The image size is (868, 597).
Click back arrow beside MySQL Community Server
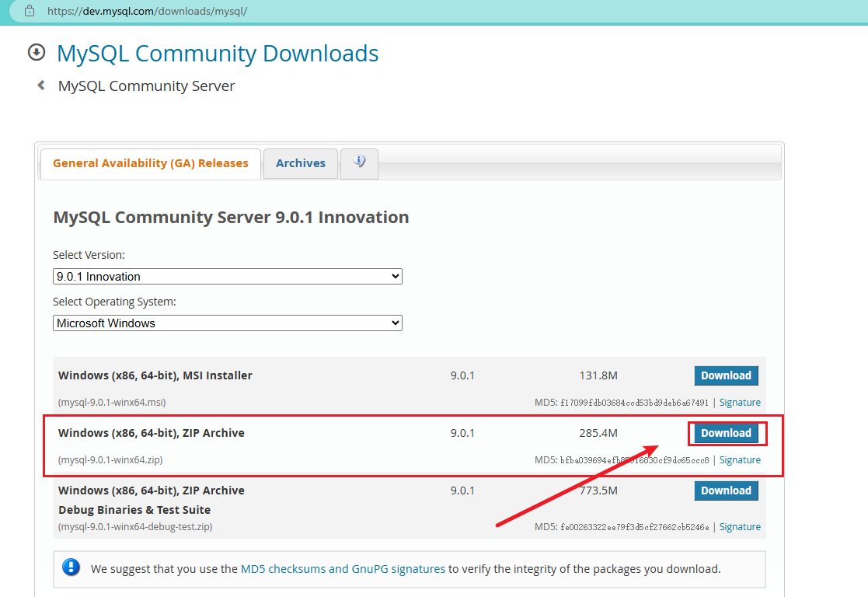41,86
